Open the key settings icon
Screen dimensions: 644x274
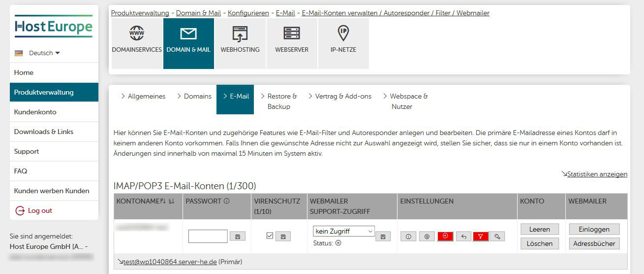pyautogui.click(x=497, y=237)
